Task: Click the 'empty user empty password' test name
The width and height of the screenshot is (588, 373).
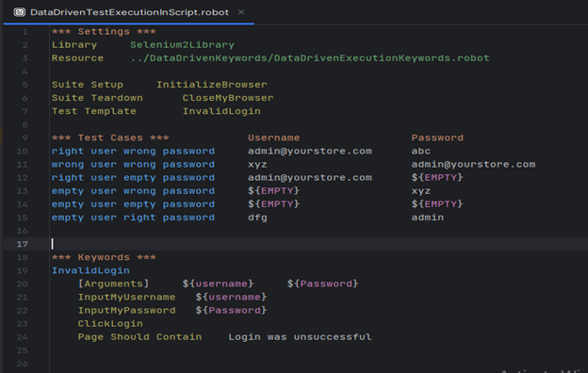Action: (x=133, y=204)
